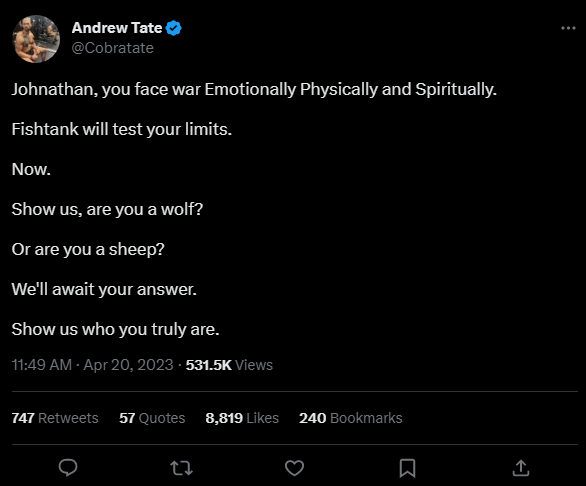This screenshot has height=486, width=586.
Task: Like the tweet with the heart icon
Action: click(294, 468)
